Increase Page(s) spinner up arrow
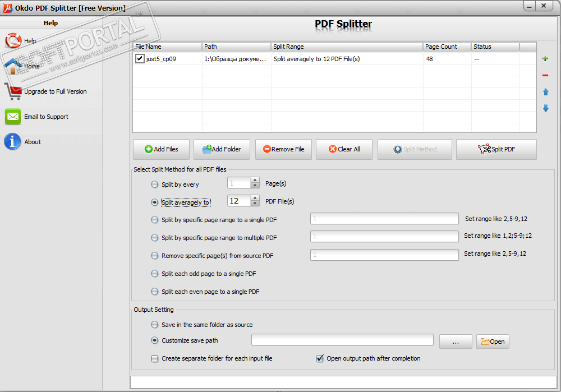The height and width of the screenshot is (392, 561). 255,180
